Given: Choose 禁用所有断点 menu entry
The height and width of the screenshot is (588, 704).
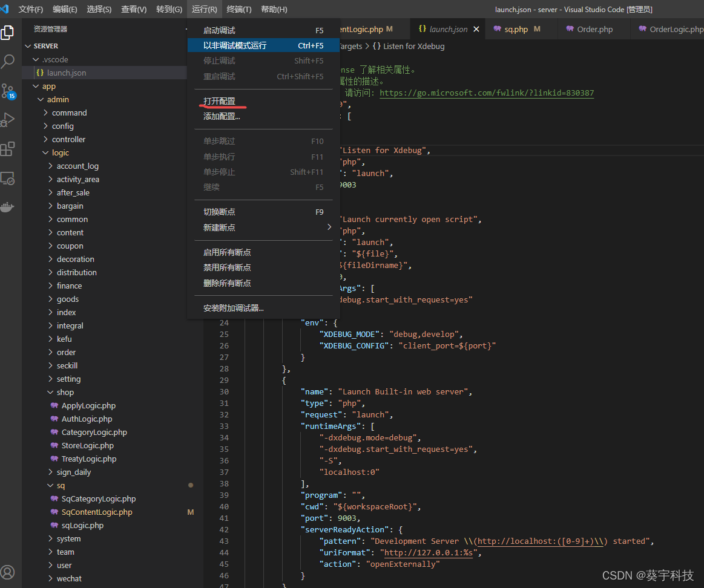Looking at the screenshot, I should click(263, 267).
